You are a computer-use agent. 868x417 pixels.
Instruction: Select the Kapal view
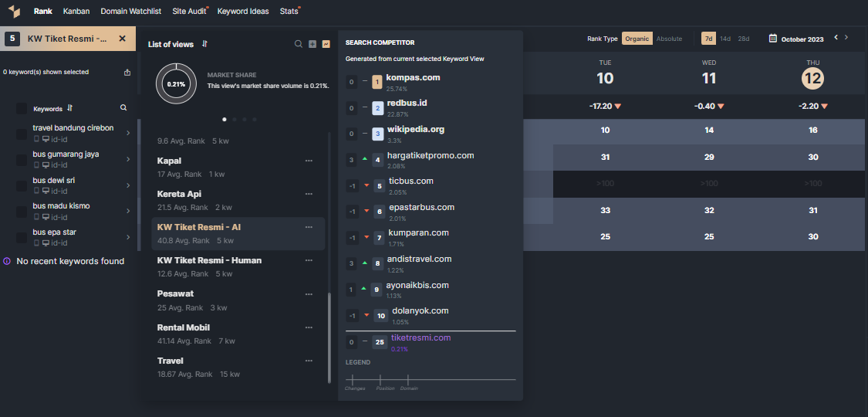coord(238,167)
